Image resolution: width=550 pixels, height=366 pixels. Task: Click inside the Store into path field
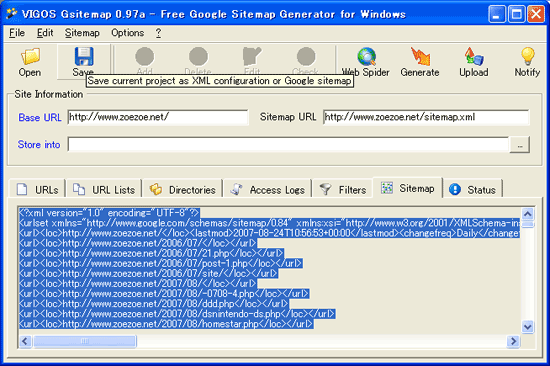pos(288,145)
